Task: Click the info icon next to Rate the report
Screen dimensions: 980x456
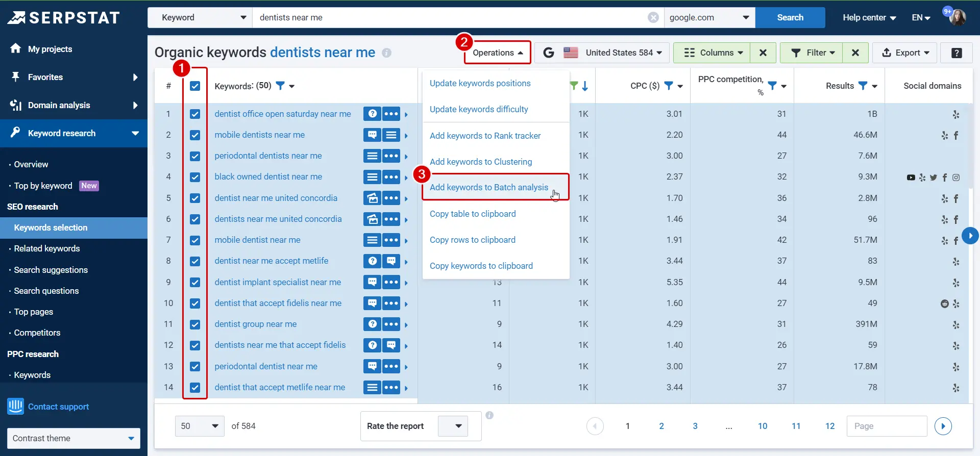Action: pos(489,415)
